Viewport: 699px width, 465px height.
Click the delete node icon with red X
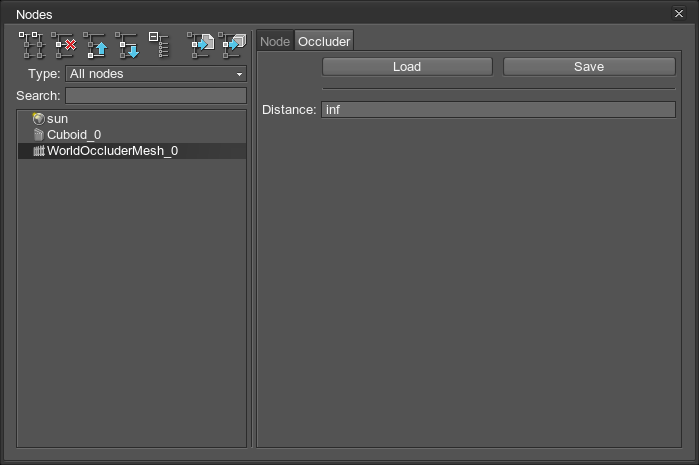pos(65,44)
